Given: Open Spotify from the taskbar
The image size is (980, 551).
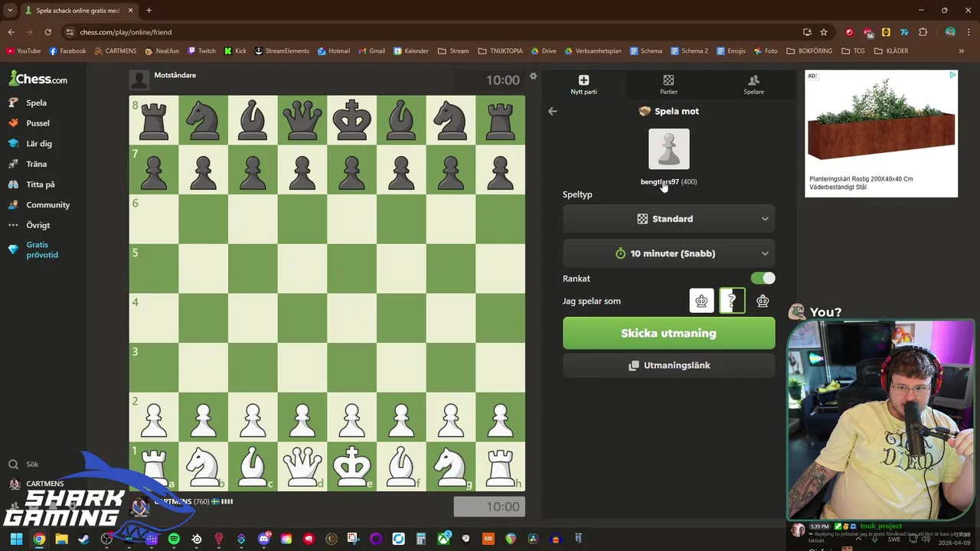Looking at the screenshot, I should [x=174, y=539].
